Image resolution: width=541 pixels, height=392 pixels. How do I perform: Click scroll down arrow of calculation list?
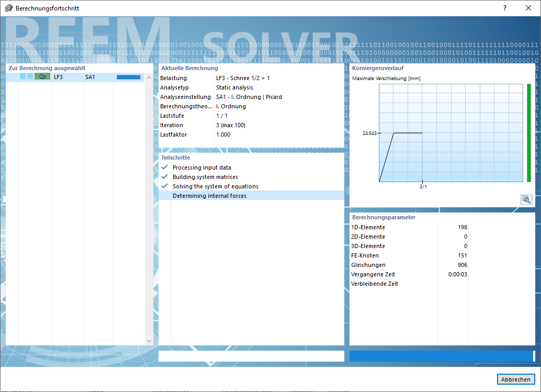pos(149,341)
